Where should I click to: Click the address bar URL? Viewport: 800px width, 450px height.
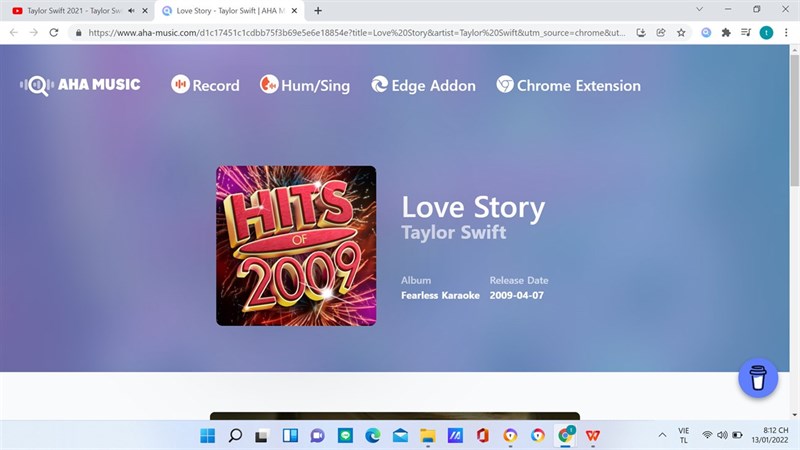click(357, 33)
